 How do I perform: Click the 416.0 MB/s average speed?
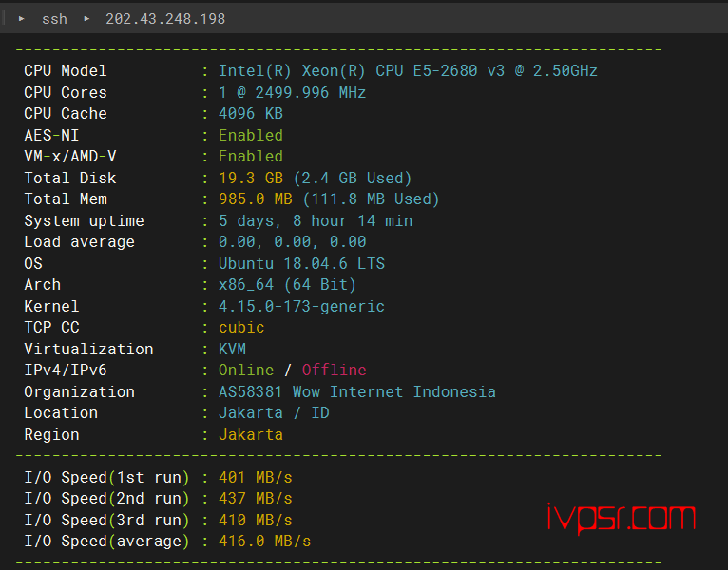[264, 541]
